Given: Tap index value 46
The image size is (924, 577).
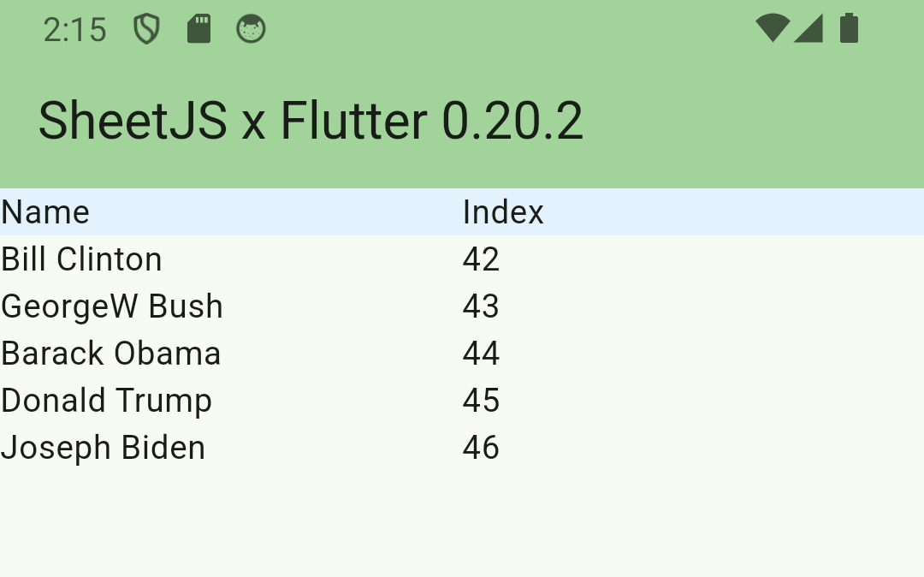Looking at the screenshot, I should point(481,448).
